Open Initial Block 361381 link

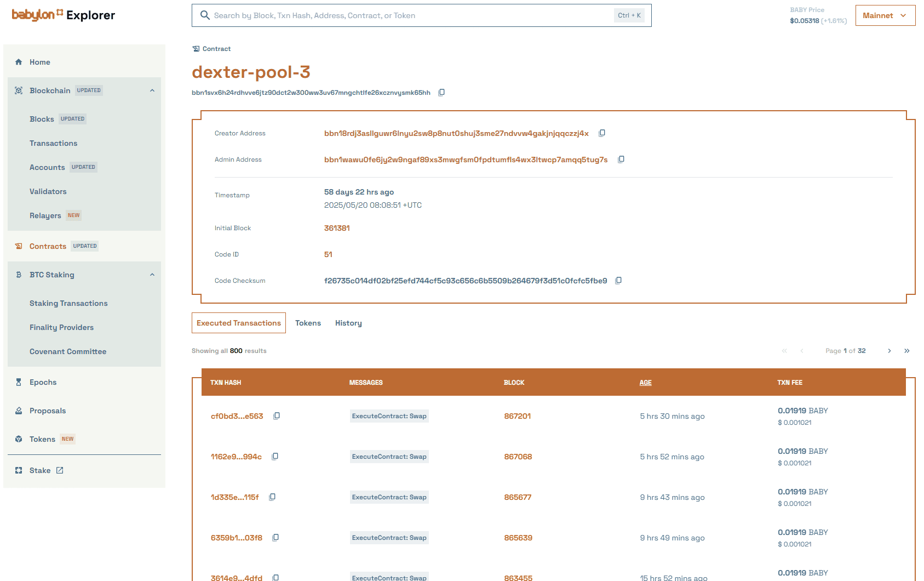point(337,228)
